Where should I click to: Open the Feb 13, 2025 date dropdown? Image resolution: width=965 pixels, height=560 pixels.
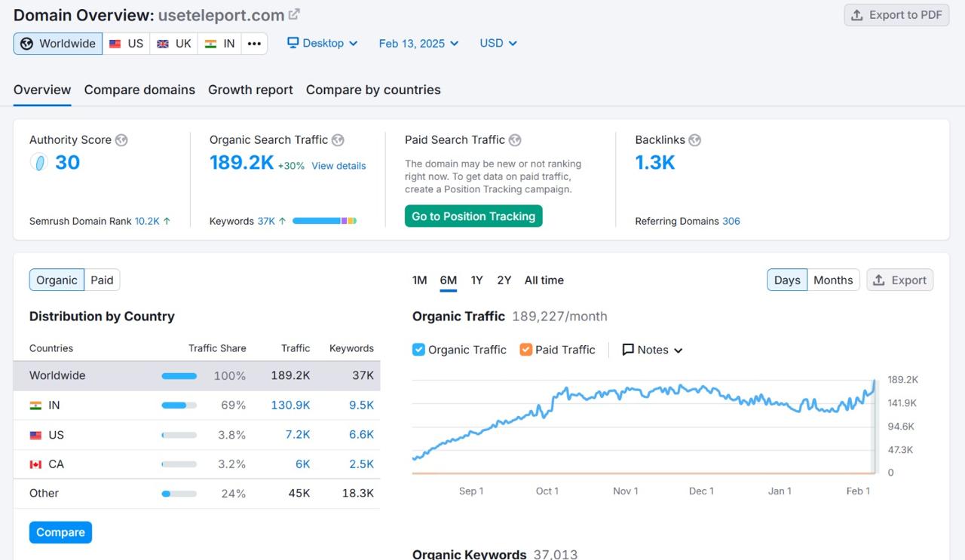coord(418,44)
